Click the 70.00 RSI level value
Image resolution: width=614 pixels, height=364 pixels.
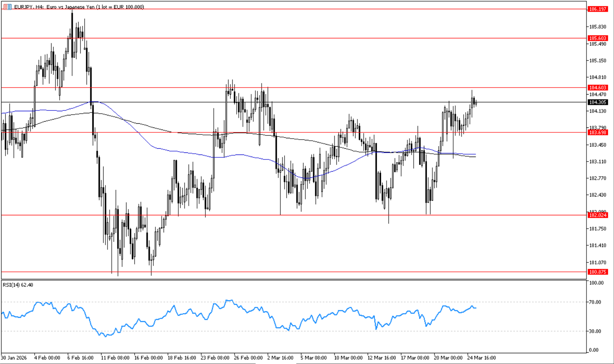pos(595,302)
